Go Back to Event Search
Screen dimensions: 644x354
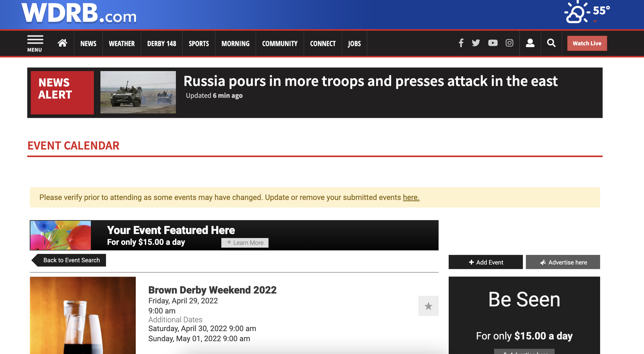[69, 260]
